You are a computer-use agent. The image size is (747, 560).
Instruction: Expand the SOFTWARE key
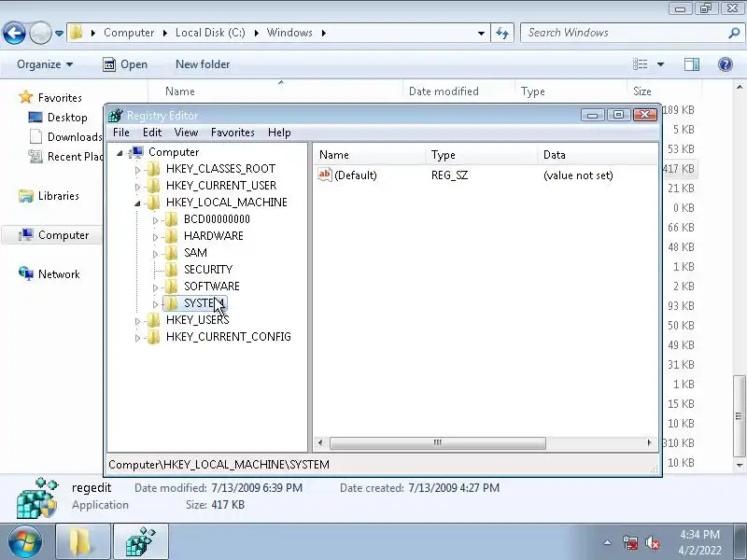click(155, 287)
